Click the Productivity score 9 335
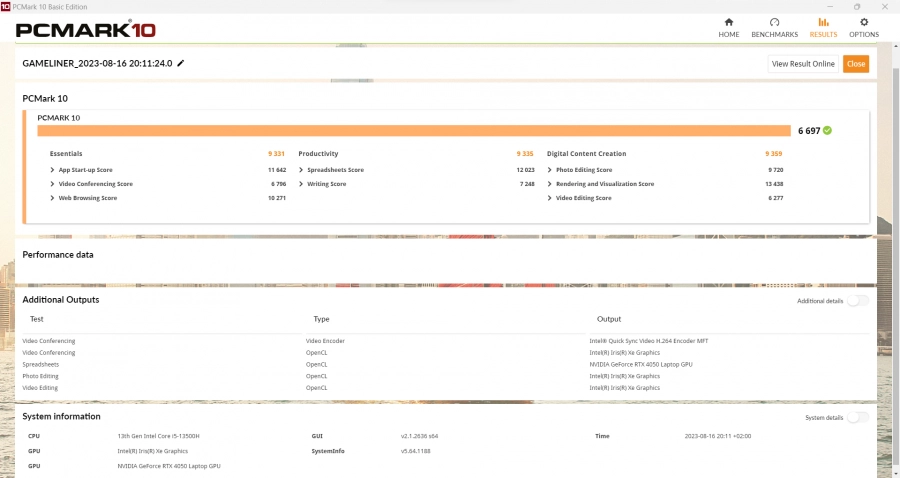 [525, 154]
